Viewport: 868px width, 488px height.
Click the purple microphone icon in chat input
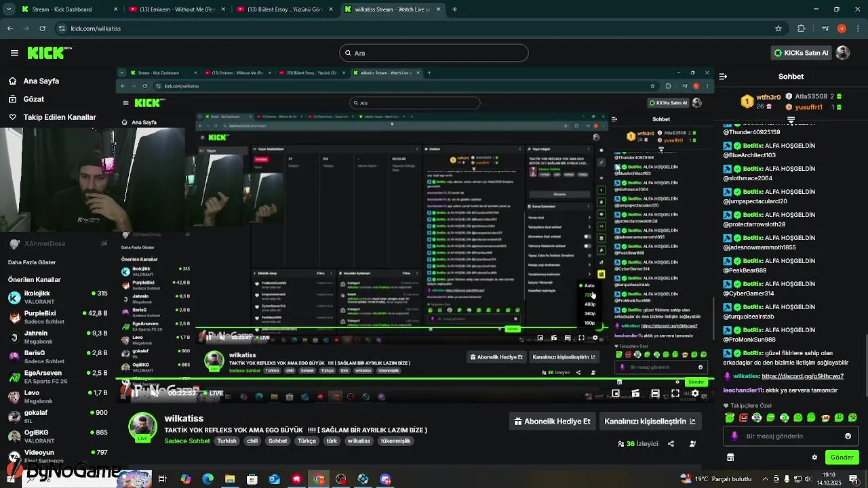point(734,436)
